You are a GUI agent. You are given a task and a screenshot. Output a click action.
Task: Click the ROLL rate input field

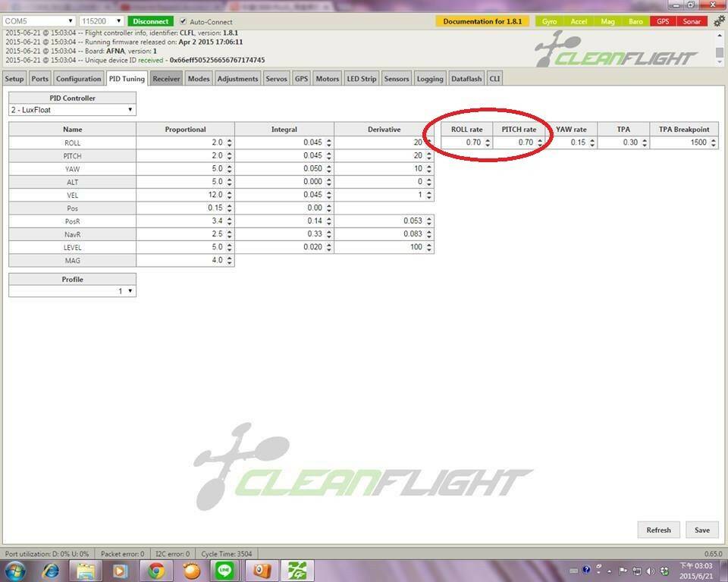pyautogui.click(x=466, y=142)
